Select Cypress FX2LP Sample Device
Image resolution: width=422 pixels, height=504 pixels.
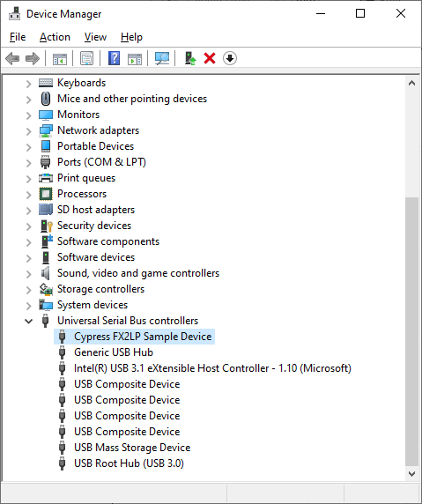tap(143, 337)
